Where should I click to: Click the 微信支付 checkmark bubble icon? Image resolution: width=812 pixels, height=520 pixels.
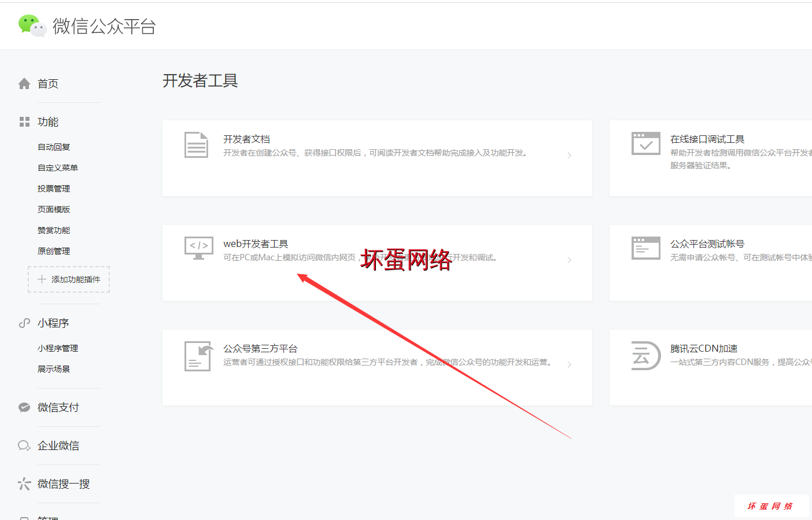coord(24,408)
